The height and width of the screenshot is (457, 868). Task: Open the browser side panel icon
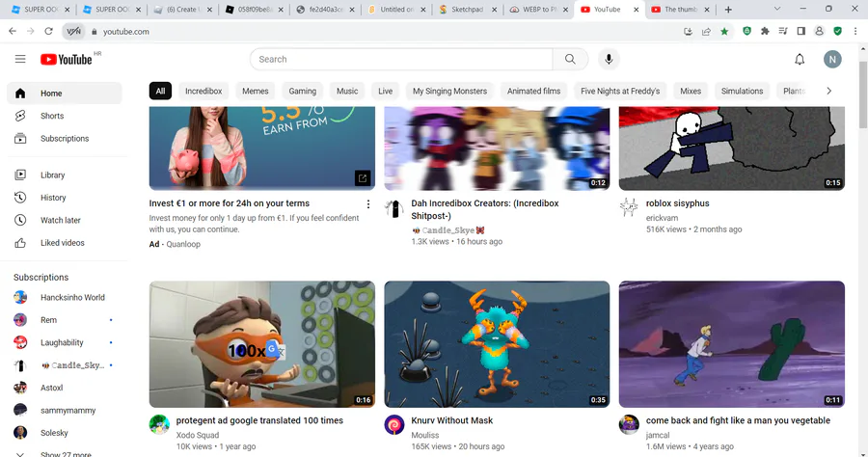pos(800,32)
